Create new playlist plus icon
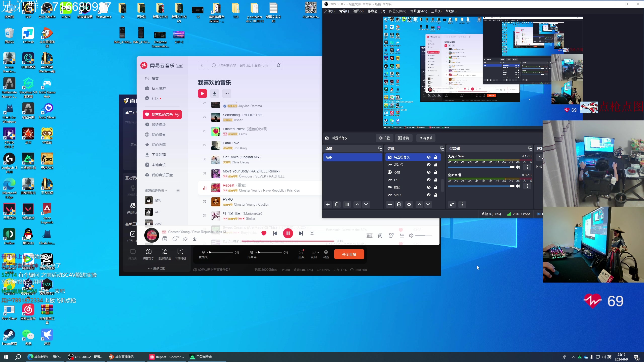 178,191
